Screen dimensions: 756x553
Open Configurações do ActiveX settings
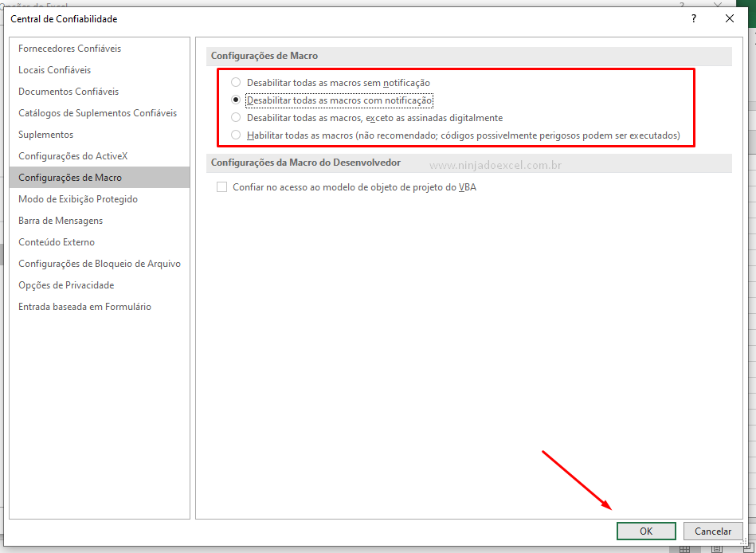(73, 155)
